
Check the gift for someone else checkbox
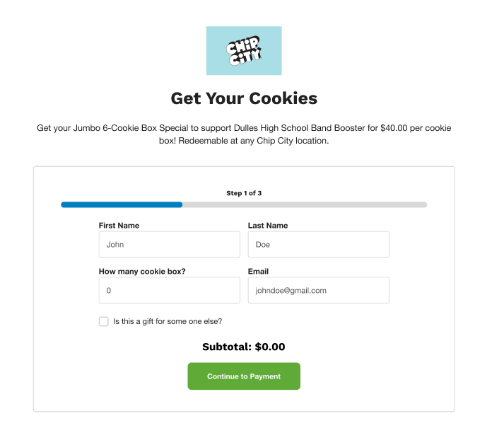pyautogui.click(x=104, y=321)
